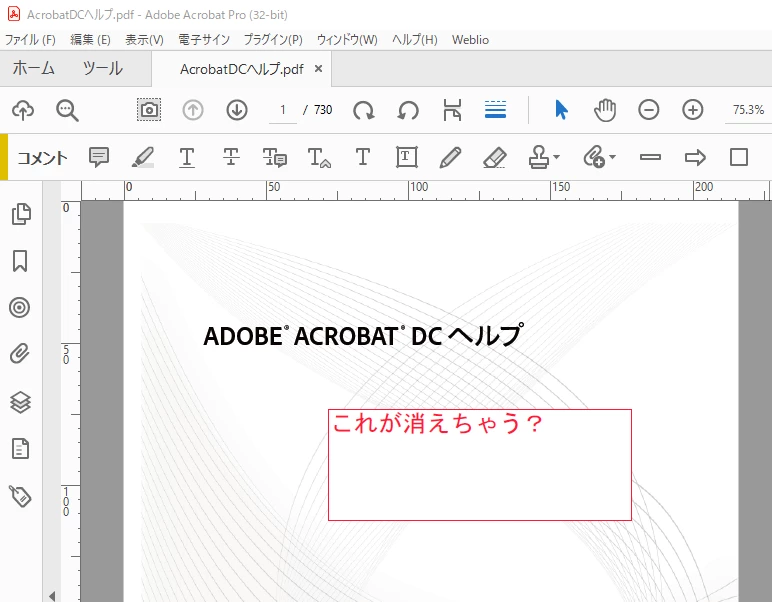Open the target destinations panel icon

[20, 308]
